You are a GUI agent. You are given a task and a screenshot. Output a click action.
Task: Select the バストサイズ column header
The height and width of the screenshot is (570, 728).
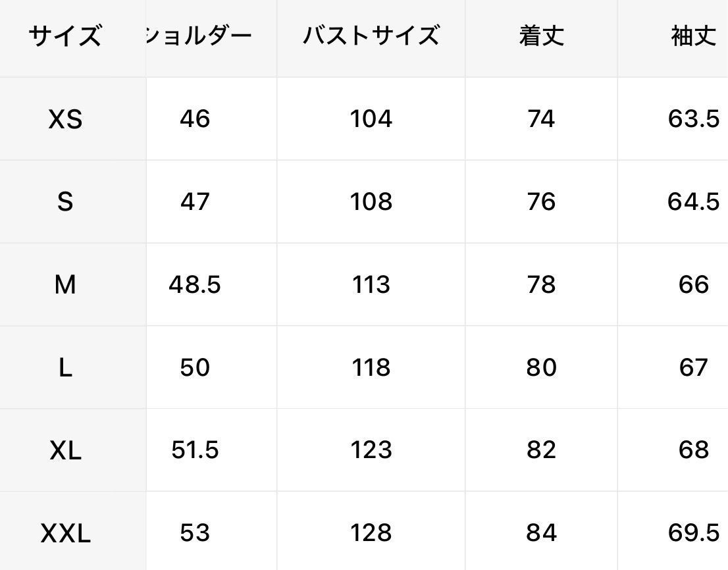coord(371,36)
